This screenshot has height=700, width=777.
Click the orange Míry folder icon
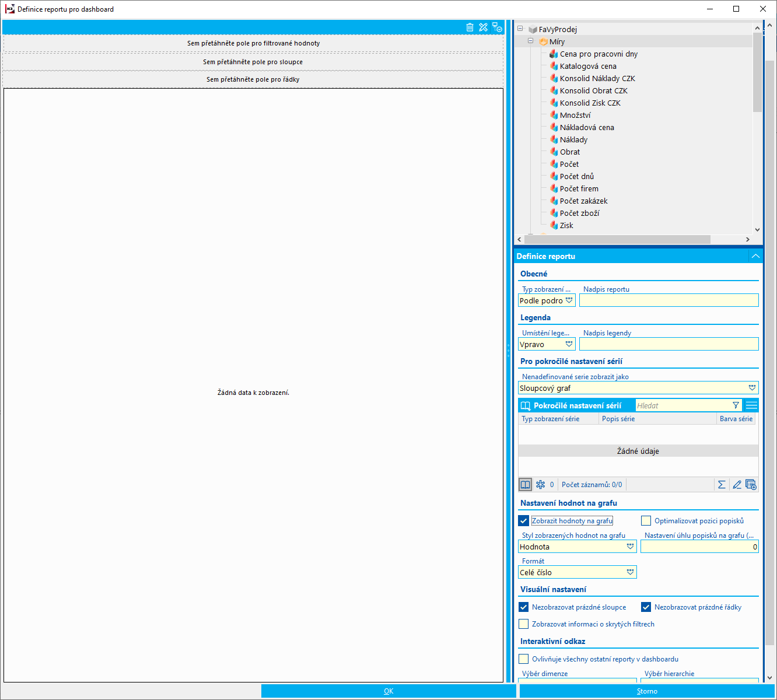[543, 41]
